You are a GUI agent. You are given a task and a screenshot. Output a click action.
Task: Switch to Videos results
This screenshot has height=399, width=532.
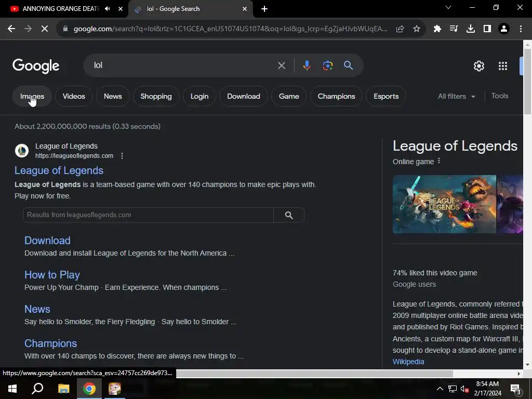pos(74,96)
